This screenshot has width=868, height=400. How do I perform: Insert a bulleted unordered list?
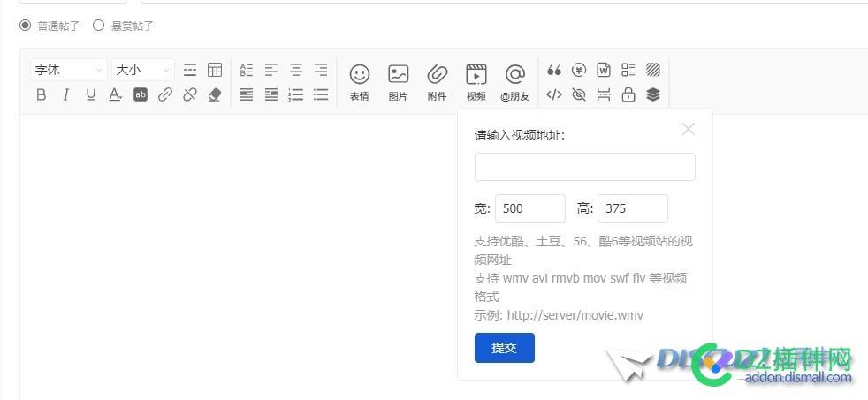pyautogui.click(x=321, y=94)
